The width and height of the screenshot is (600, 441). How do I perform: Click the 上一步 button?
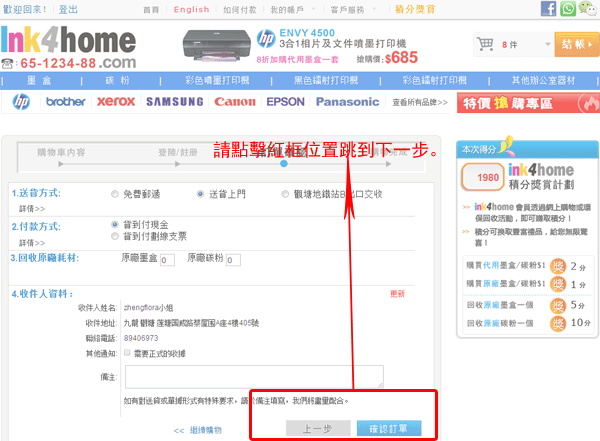click(x=318, y=428)
